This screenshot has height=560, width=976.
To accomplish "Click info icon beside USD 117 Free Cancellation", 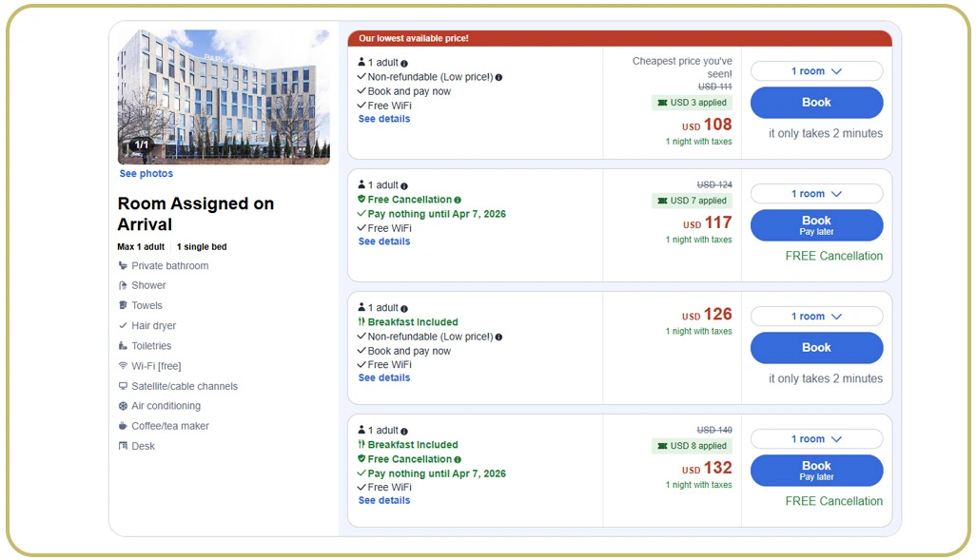I will pyautogui.click(x=458, y=201).
